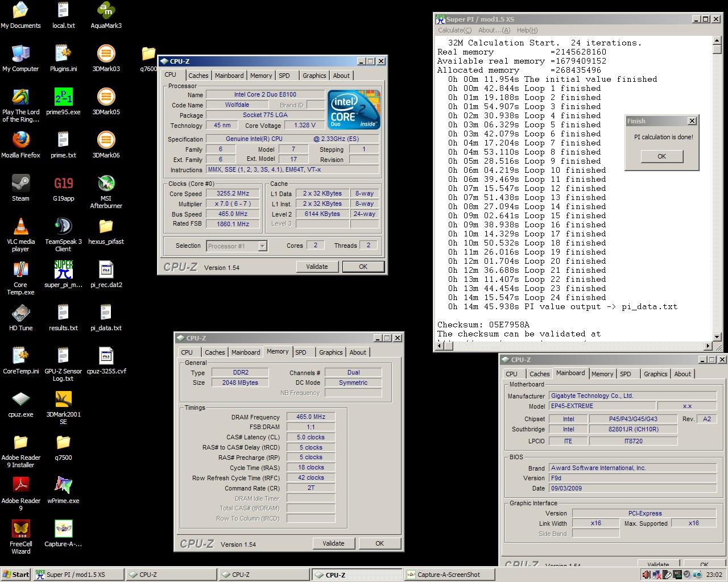This screenshot has height=582, width=728.
Task: Open hexus_pifast folder
Action: tap(106, 231)
